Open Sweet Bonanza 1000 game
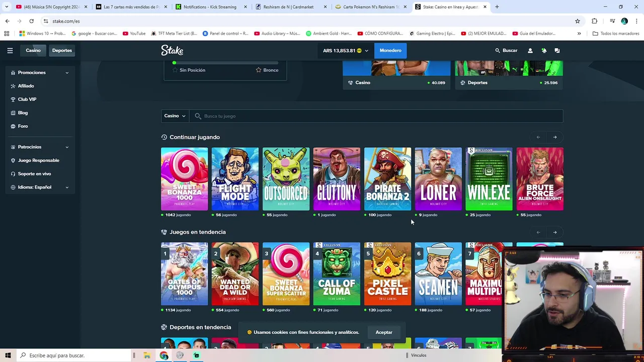The image size is (644, 362). coord(184,178)
